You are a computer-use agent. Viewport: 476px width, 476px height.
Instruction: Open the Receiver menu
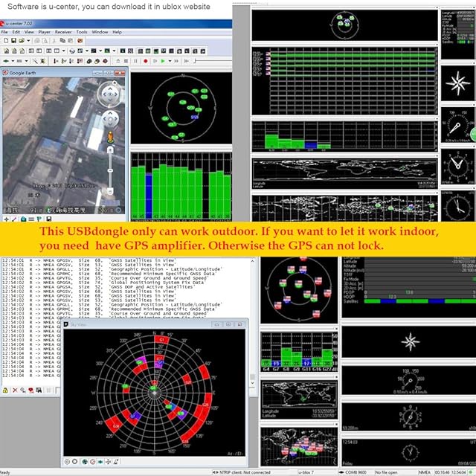click(x=63, y=32)
